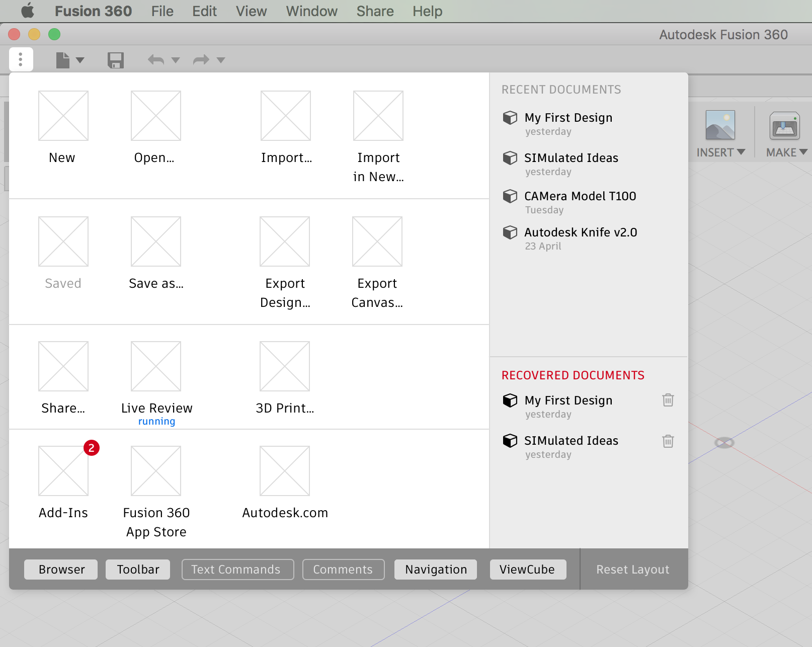Click the save floppy disk icon
Screen dimensions: 812x647
coord(116,60)
